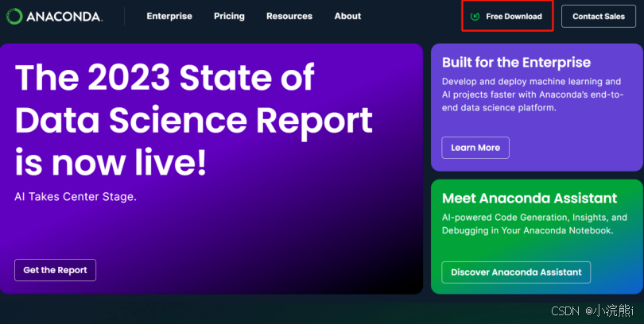The height and width of the screenshot is (324, 644).
Task: Click the AI-powered Code Generation description text
Action: pyautogui.click(x=534, y=224)
